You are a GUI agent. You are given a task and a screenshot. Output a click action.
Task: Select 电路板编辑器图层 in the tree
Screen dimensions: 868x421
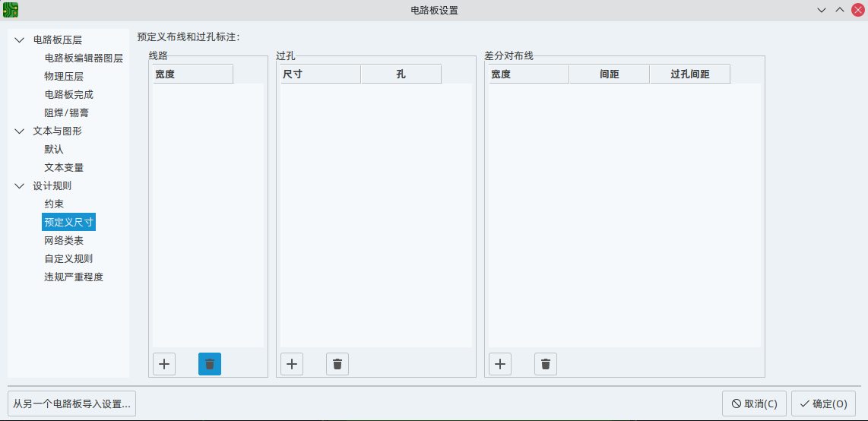[x=84, y=58]
